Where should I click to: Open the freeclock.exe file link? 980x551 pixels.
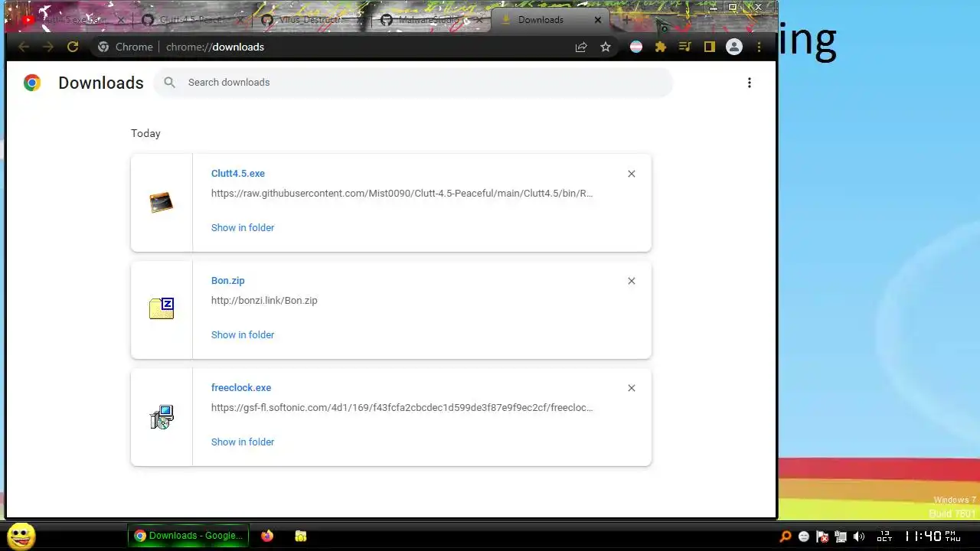click(x=241, y=388)
